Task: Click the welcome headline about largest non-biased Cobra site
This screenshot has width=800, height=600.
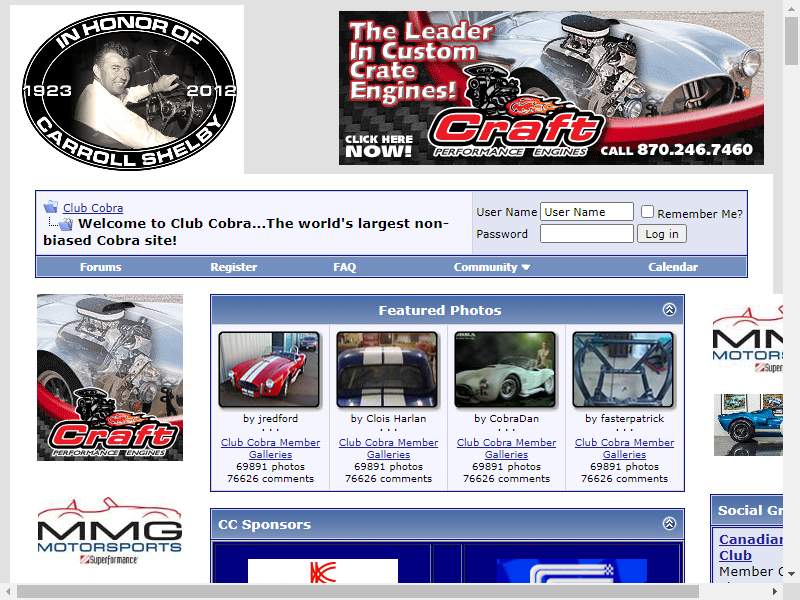Action: click(246, 232)
